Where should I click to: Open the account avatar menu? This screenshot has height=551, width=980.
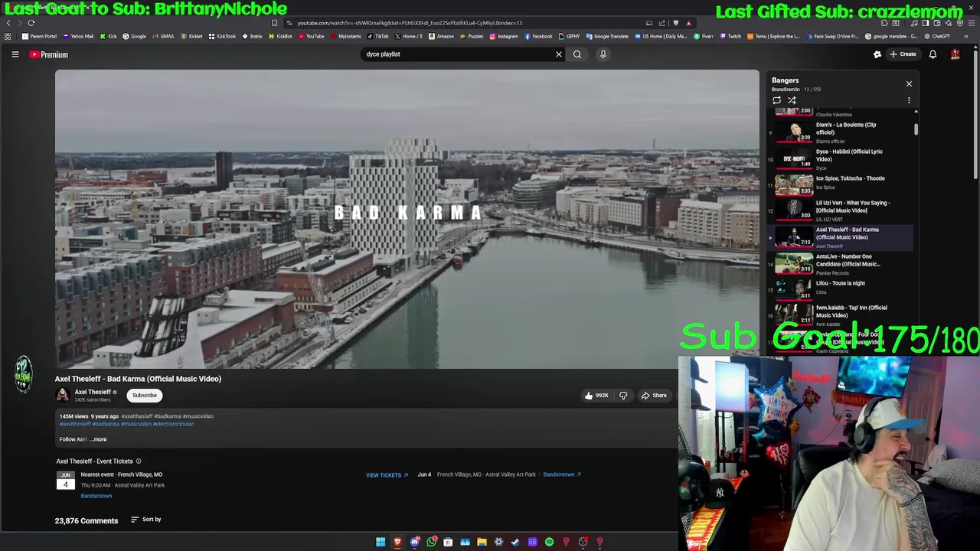pos(955,54)
